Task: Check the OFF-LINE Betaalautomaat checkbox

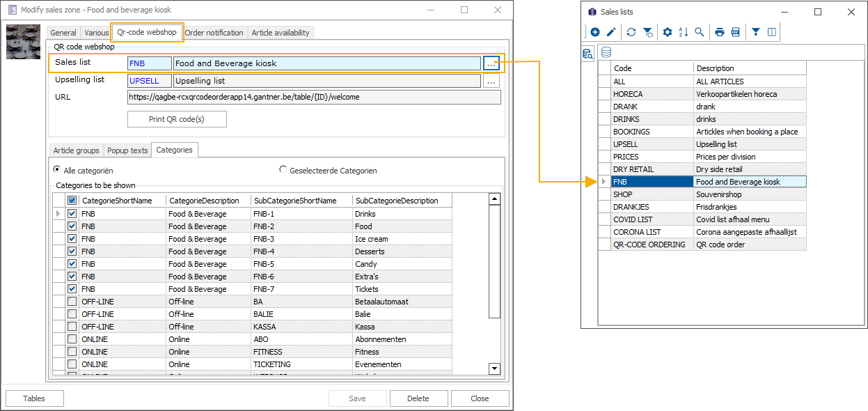Action: coord(72,302)
